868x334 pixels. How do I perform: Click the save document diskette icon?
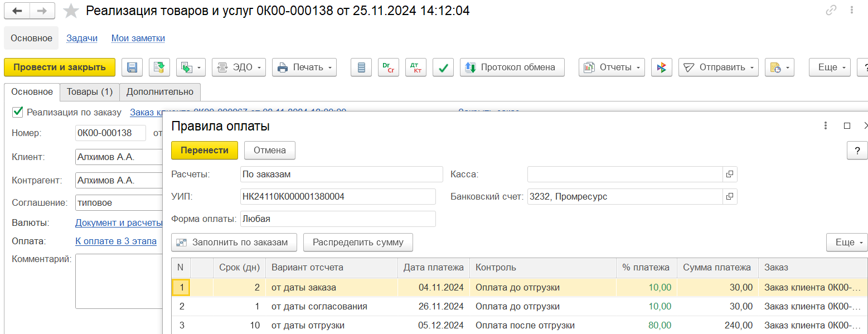coord(133,67)
